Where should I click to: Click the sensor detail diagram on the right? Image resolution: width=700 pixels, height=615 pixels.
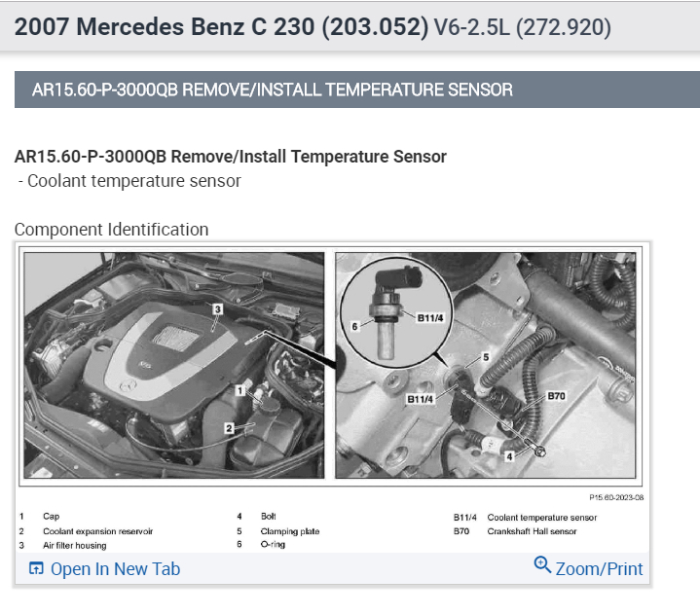click(x=485, y=366)
